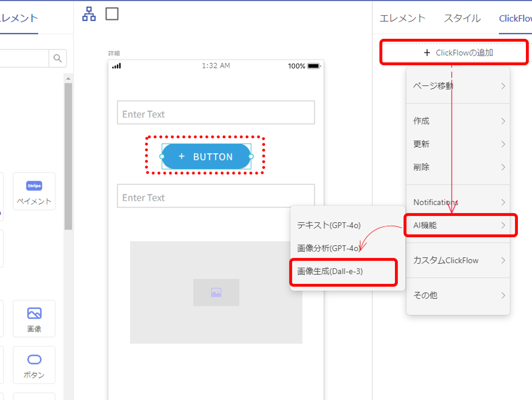The height and width of the screenshot is (400, 532).
Task: Click the search magnifier icon
Action: (57, 59)
